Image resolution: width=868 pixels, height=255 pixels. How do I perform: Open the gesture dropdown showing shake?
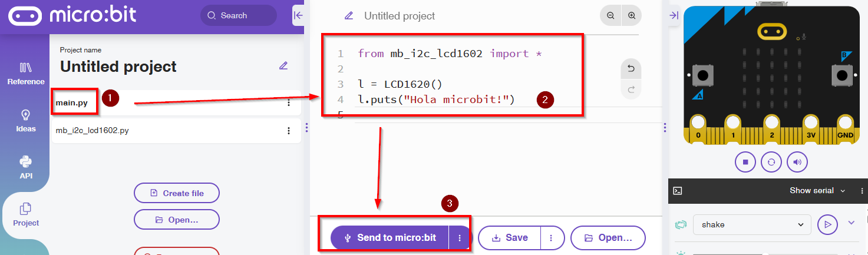[x=749, y=224]
